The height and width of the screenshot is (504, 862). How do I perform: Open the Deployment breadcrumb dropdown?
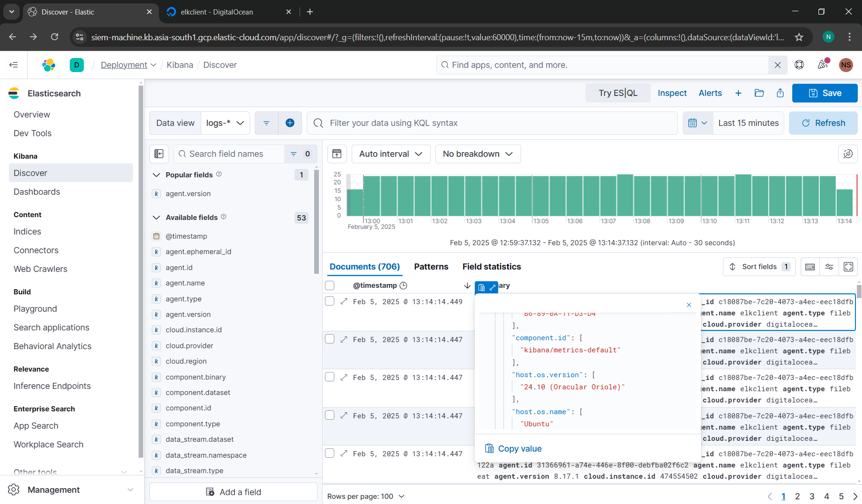128,65
